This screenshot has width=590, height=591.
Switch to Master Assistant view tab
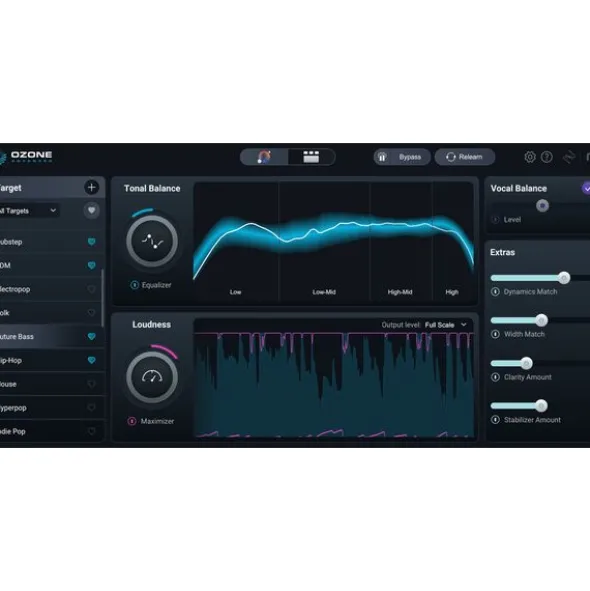tap(264, 157)
